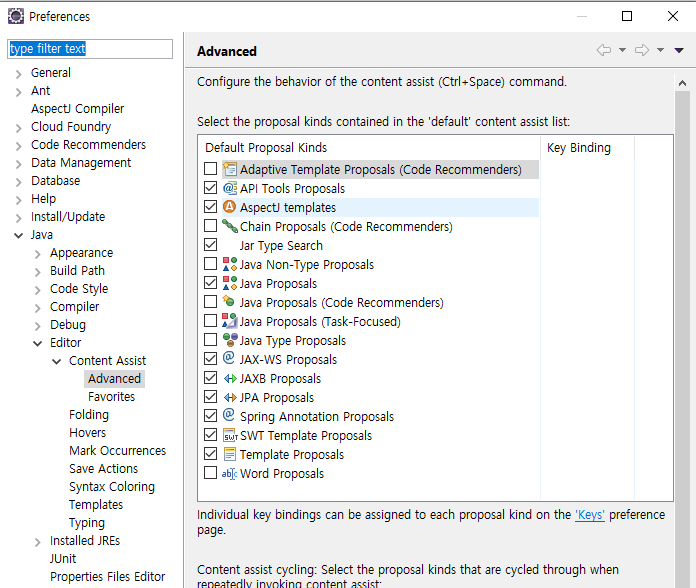Select Save Actions tree item
Screen dimensions: 696x588
coord(103,469)
